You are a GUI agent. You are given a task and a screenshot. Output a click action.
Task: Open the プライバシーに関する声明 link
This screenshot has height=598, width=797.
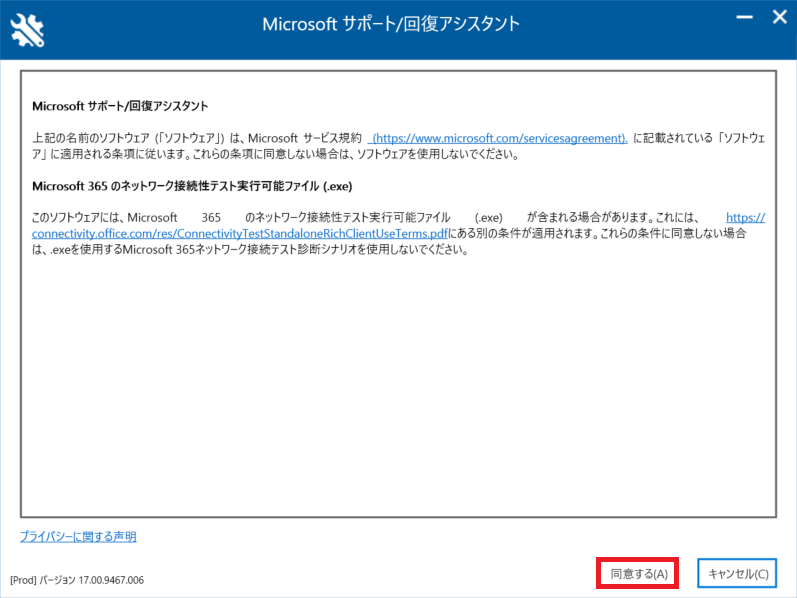[x=78, y=536]
